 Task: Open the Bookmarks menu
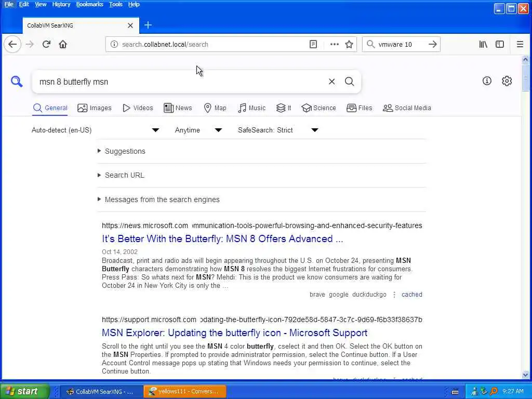pyautogui.click(x=89, y=4)
